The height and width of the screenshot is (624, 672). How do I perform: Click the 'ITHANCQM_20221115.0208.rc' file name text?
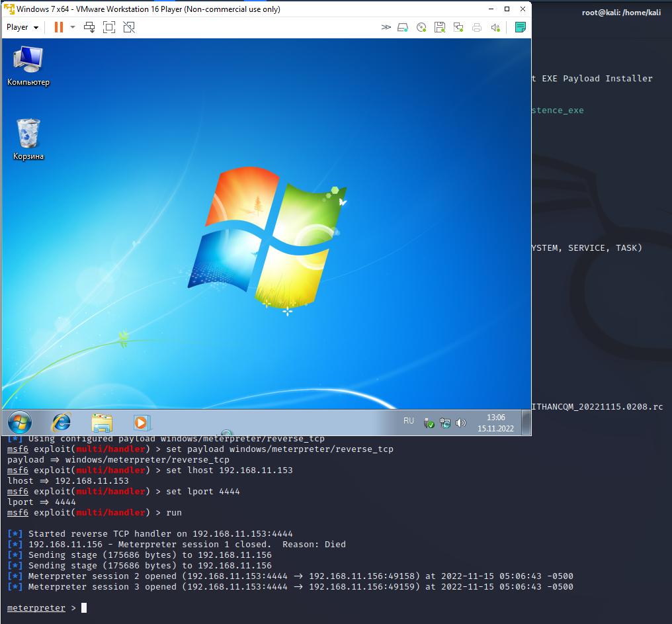coord(597,406)
